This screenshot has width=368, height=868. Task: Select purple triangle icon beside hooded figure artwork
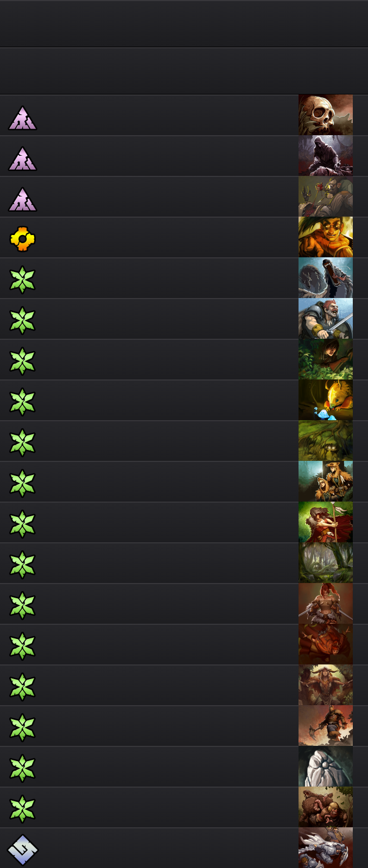22,159
